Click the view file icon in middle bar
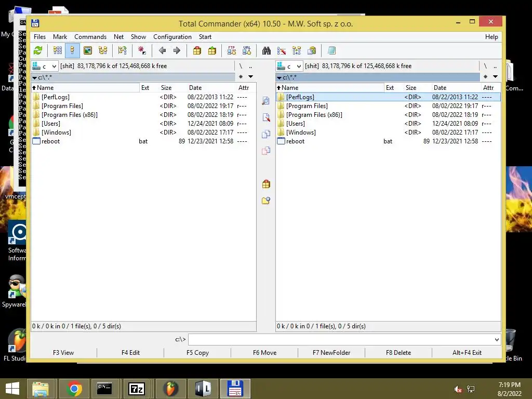The width and height of the screenshot is (532, 399). 266,101
